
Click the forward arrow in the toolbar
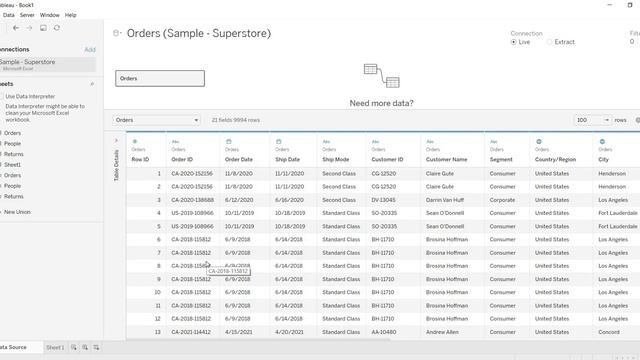[29, 28]
